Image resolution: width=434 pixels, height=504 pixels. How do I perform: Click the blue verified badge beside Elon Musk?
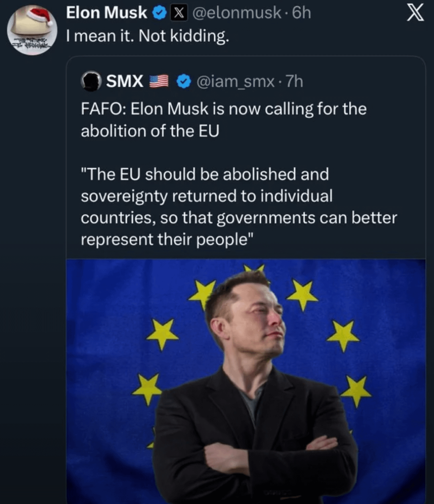(160, 13)
